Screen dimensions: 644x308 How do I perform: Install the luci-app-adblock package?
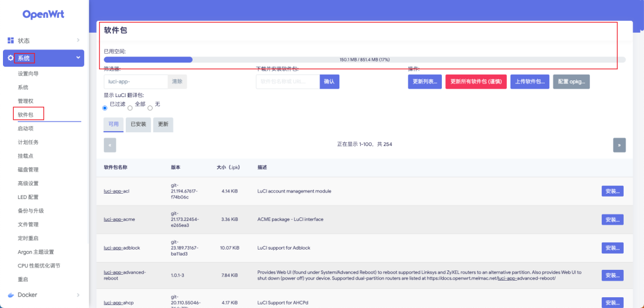(x=612, y=248)
